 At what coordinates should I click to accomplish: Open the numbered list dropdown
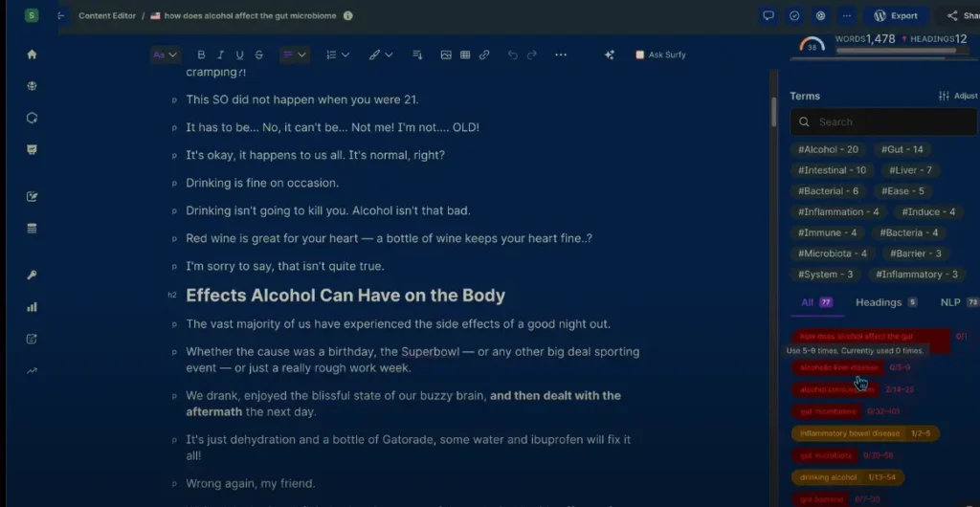(x=338, y=55)
